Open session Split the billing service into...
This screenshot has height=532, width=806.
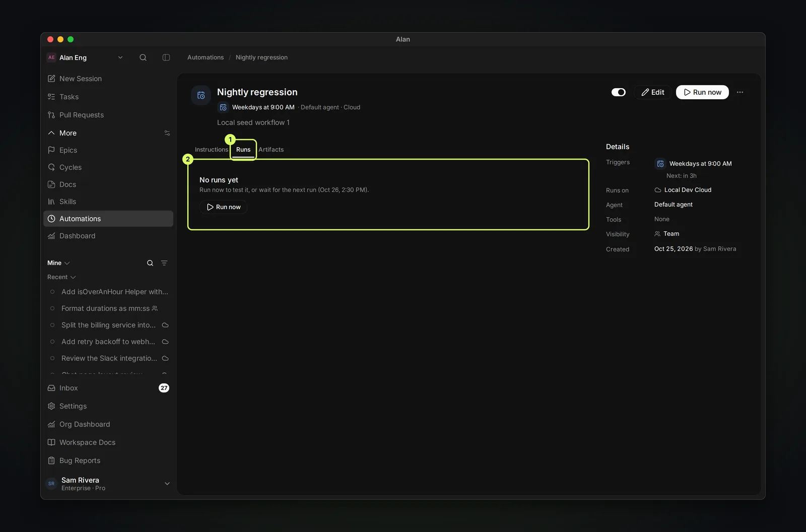tap(108, 325)
